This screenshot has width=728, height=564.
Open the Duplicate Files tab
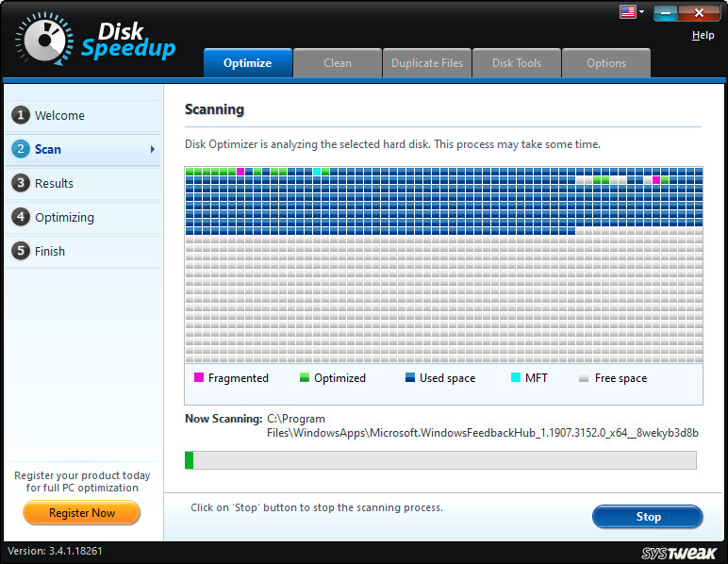click(427, 63)
